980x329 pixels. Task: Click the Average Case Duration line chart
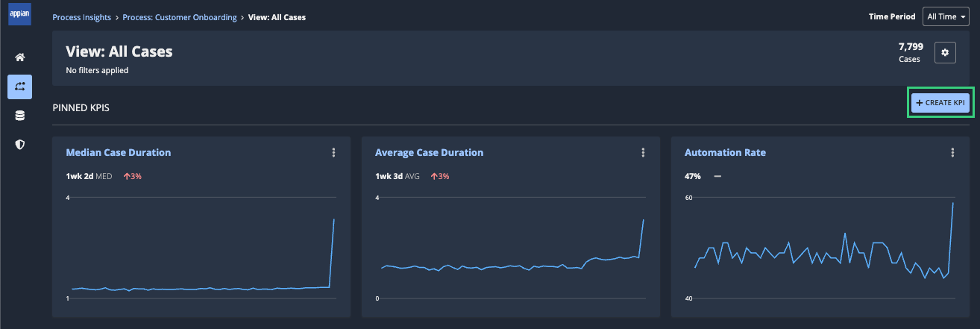pos(512,248)
